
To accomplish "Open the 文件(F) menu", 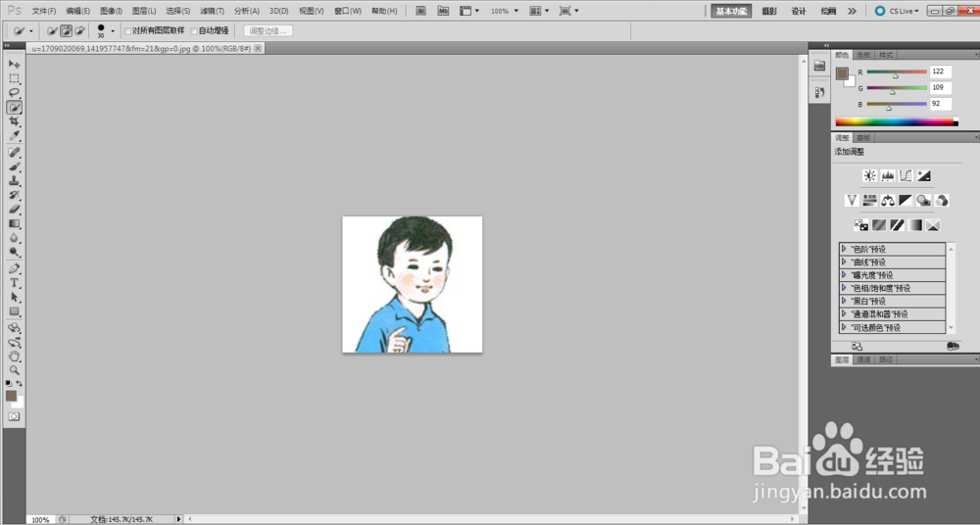I will [44, 11].
